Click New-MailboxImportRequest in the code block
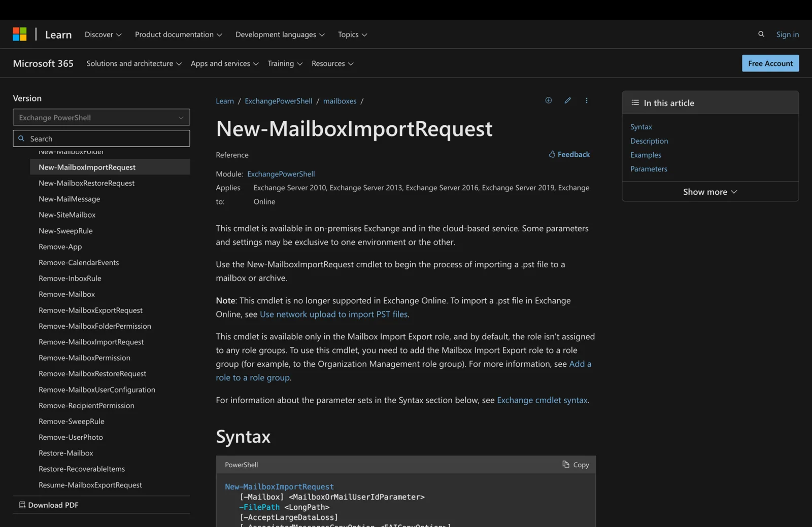Screen dimensions: 812x527 279,486
